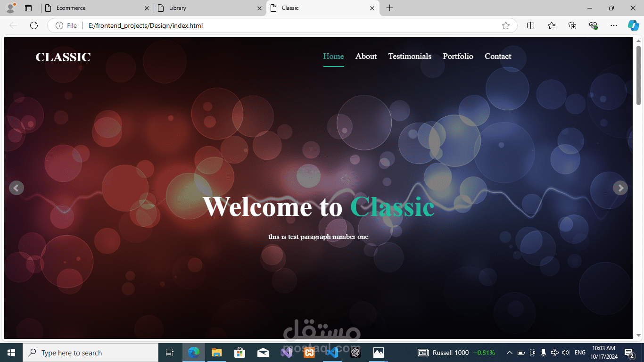644x362 pixels.
Task: Open the Portfolio nav link
Action: coord(458,57)
